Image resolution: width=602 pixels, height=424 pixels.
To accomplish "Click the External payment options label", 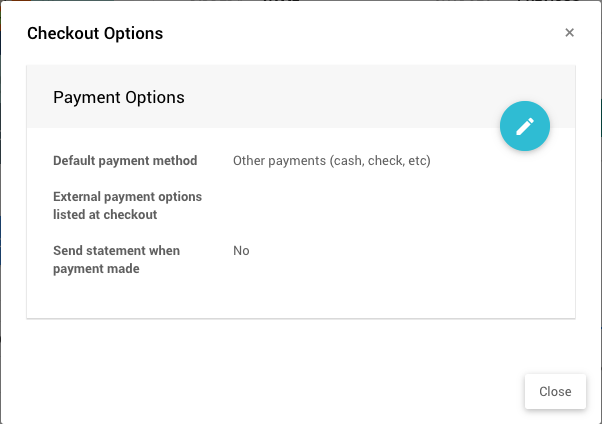I will coord(127,197).
